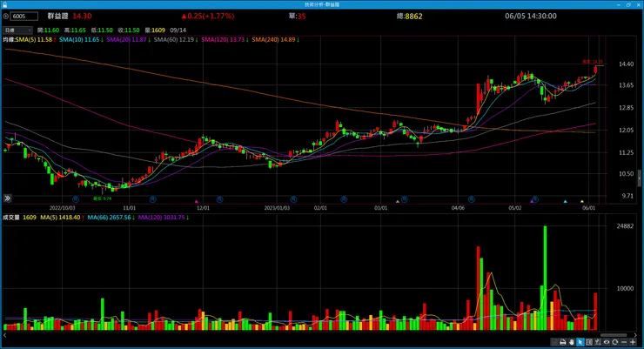Expand the panel with the double-chevron button
The image size is (644, 349).
click(7, 198)
